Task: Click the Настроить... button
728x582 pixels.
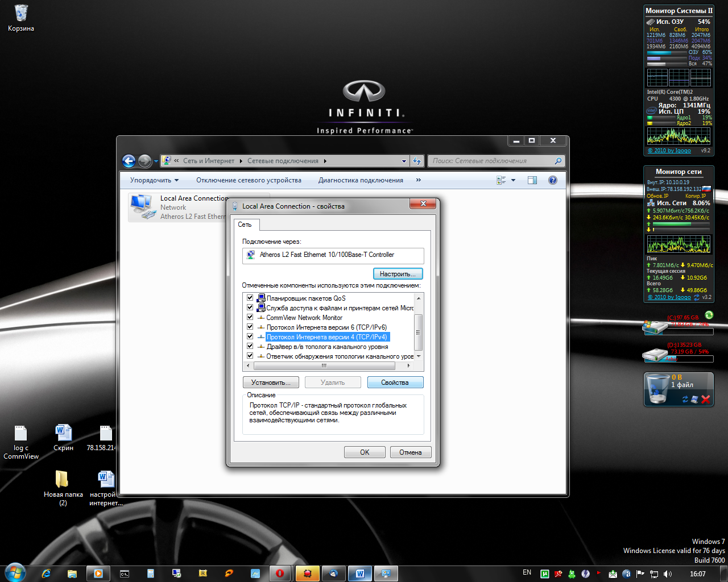Action: pos(398,274)
